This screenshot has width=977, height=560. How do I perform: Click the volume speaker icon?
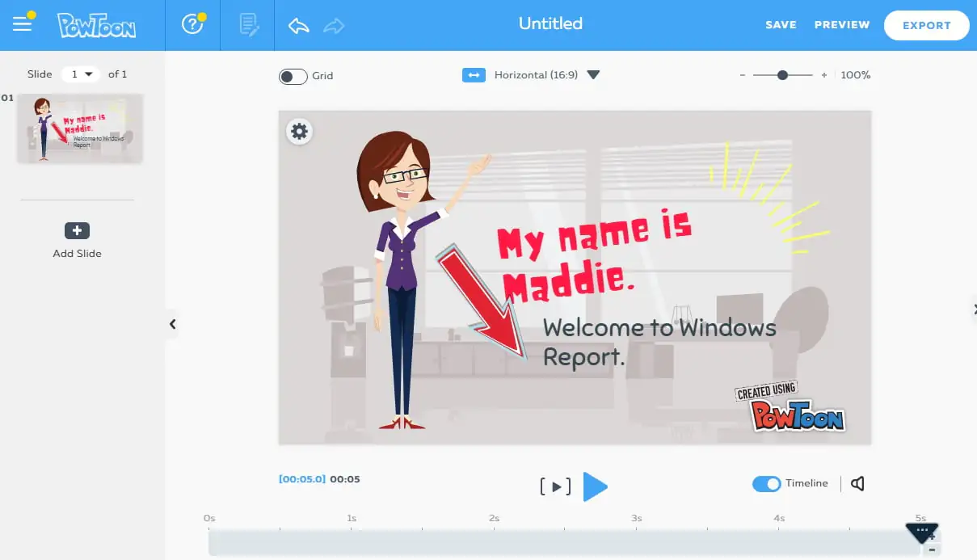[858, 483]
